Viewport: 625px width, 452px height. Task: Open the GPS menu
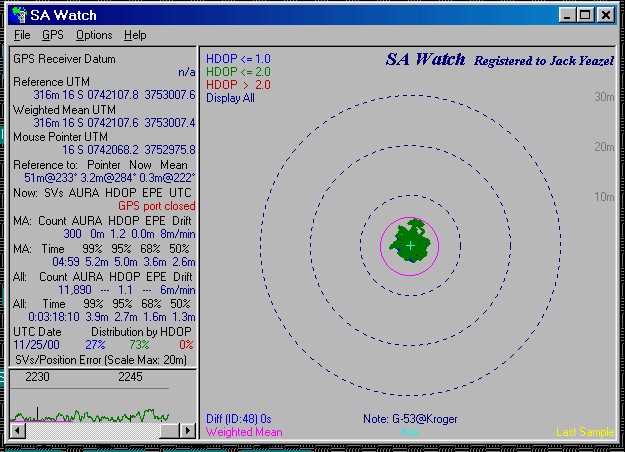coord(52,35)
